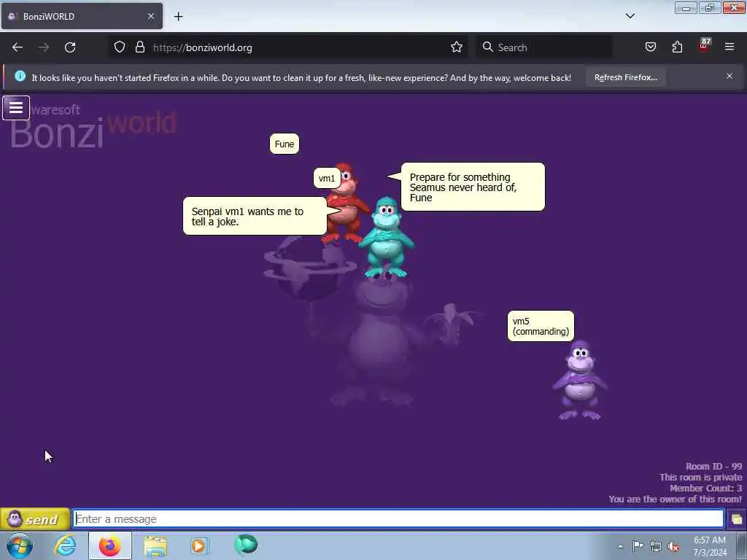747x560 pixels.
Task: Click the Action Center flag tray icon
Action: click(638, 545)
